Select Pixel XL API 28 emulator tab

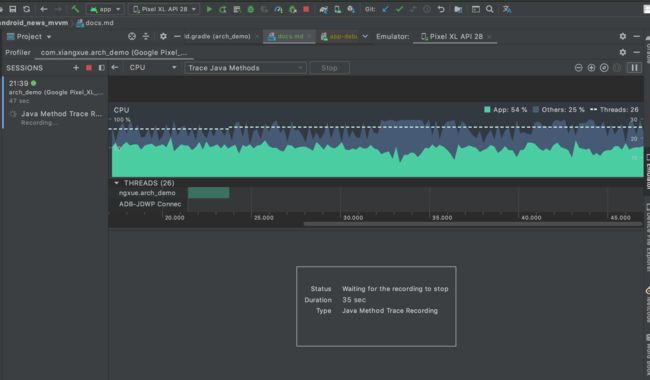coord(455,36)
